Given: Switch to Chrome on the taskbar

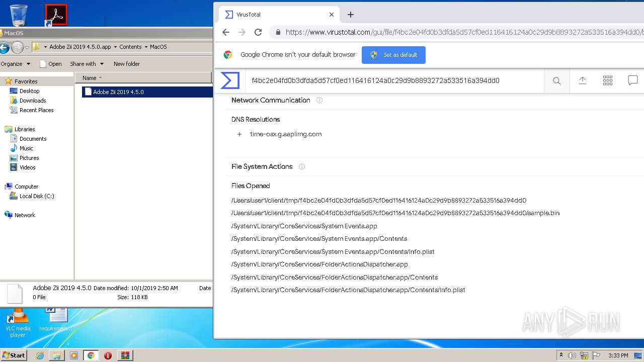Looking at the screenshot, I should [91, 355].
